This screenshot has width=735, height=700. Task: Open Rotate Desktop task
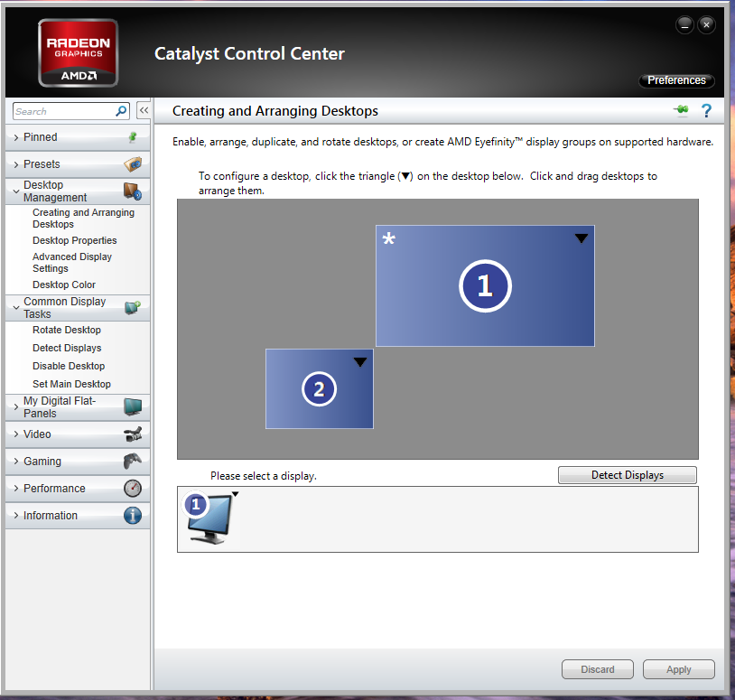(x=67, y=330)
